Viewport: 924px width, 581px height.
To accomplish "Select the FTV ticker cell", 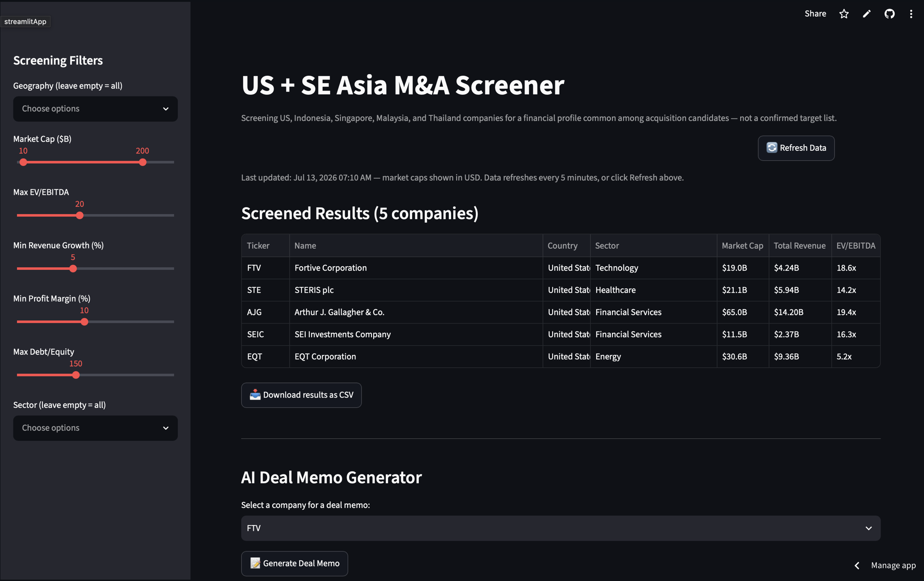I will [265, 268].
